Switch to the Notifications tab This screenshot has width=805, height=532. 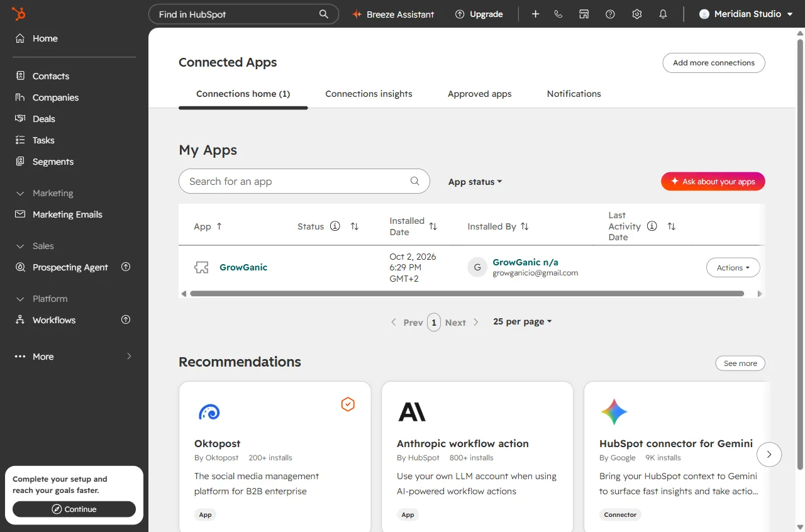574,94
